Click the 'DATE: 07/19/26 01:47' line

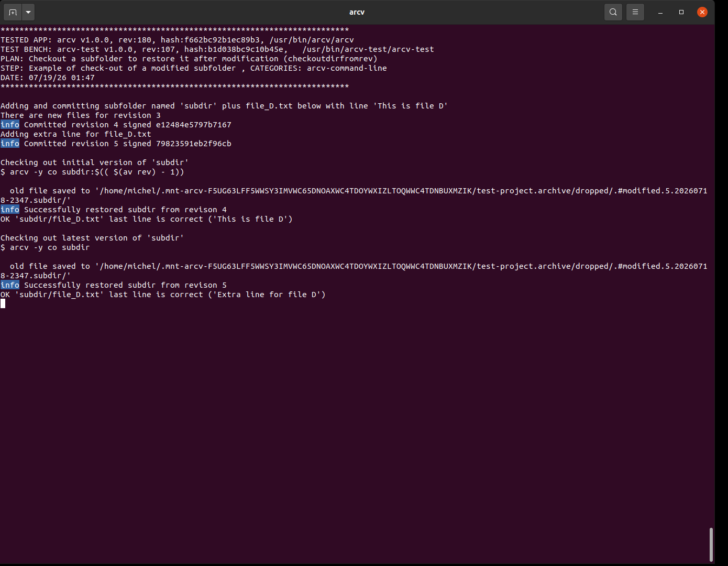point(48,78)
